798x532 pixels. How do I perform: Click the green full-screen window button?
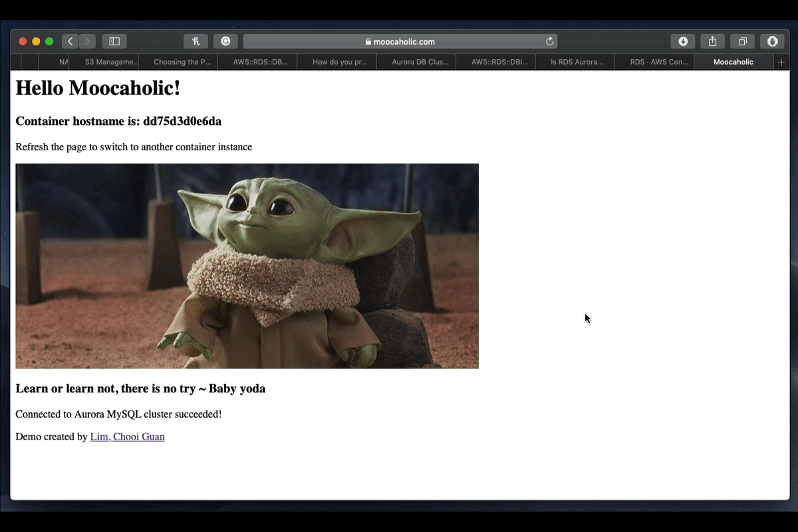pos(49,41)
